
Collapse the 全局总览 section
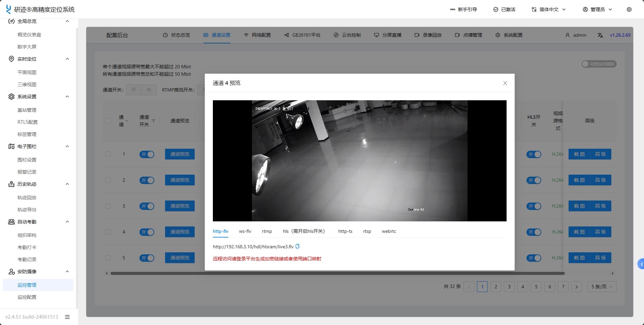pos(67,21)
